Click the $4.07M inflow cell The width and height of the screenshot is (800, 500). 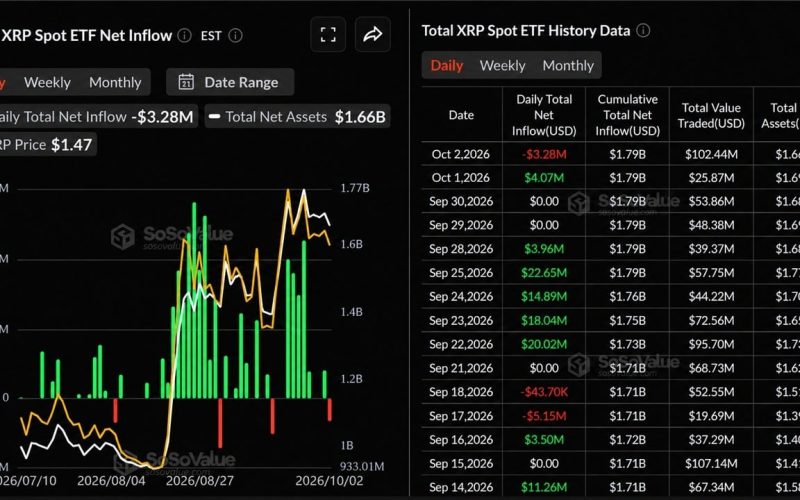[544, 178]
